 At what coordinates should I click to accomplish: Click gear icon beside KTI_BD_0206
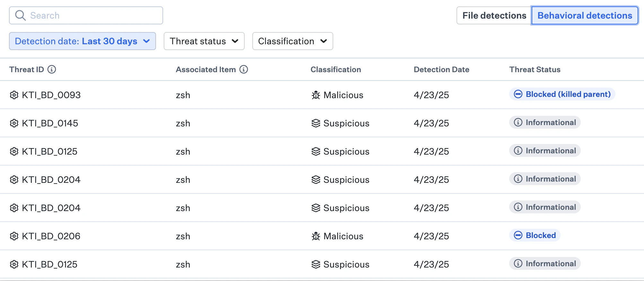pyautogui.click(x=14, y=236)
